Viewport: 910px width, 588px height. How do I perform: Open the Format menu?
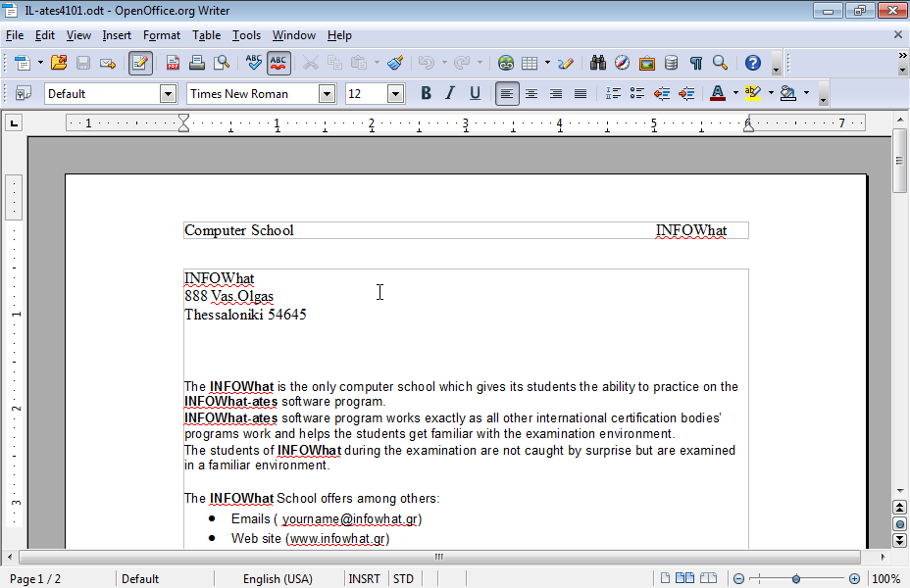click(x=162, y=35)
